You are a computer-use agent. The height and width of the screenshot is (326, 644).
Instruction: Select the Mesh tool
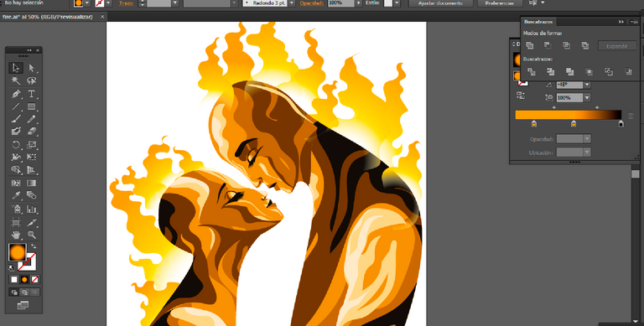[x=16, y=183]
